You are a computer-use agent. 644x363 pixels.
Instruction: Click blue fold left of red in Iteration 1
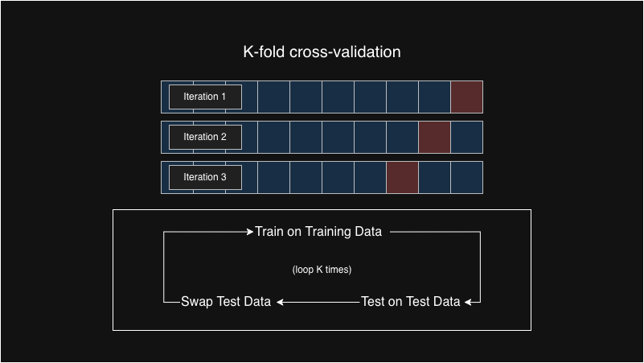[x=434, y=97]
